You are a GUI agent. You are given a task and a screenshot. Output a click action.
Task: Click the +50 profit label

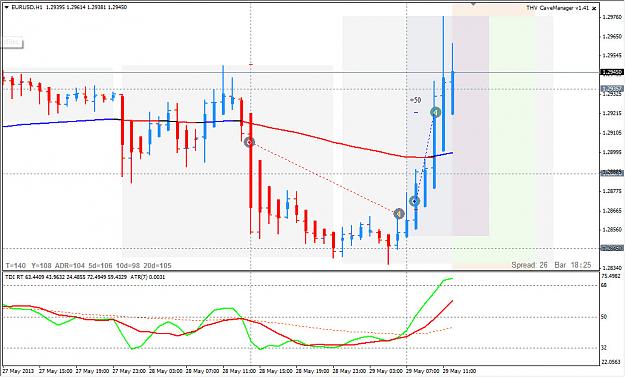(x=415, y=100)
